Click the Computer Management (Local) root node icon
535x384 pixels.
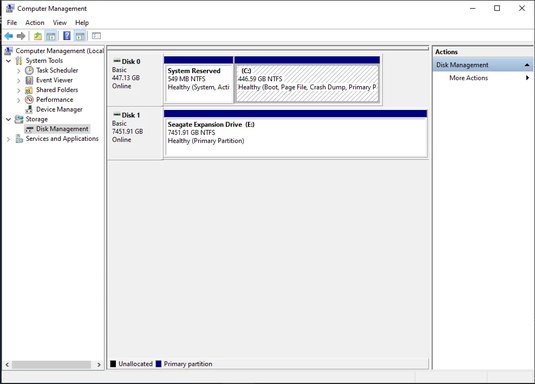tap(9, 51)
